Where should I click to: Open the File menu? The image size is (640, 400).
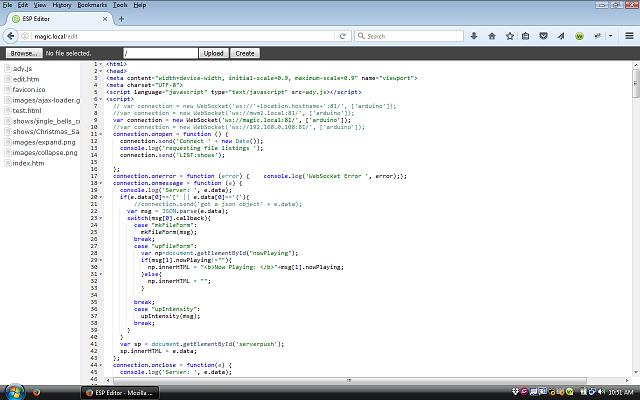coord(7,5)
